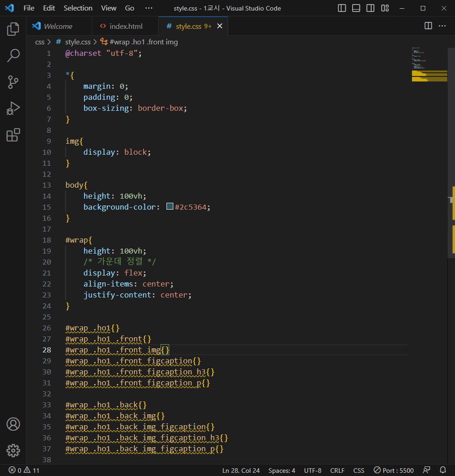The image size is (455, 476).
Task: Open the Source Control view
Action: (x=13, y=82)
